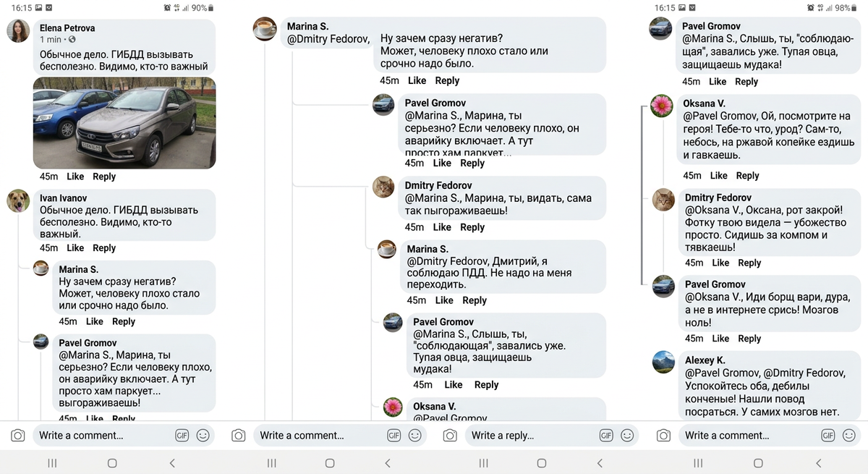Tap Dmitry Fedorov's cat avatar by "Марина, ты, видать" comment
The image size is (868, 474).
[383, 187]
